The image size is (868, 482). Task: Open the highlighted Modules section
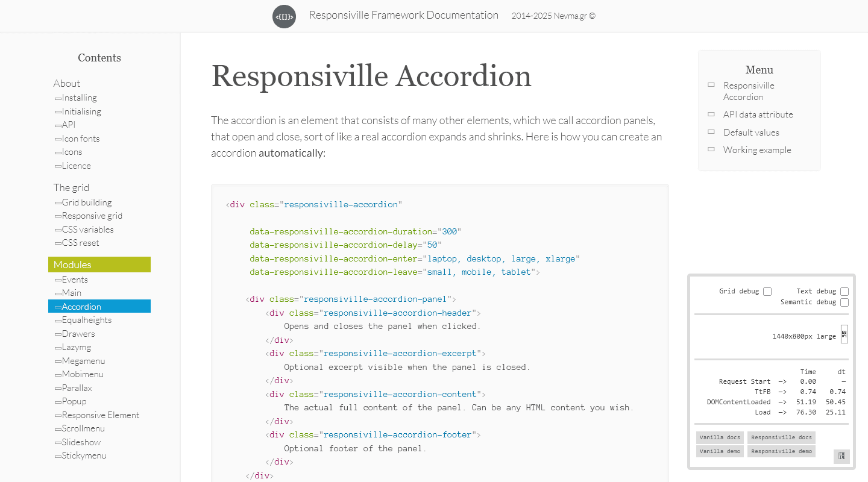click(99, 264)
